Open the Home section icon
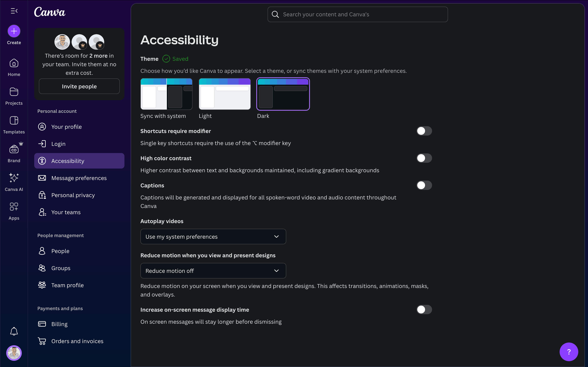The height and width of the screenshot is (367, 588). tap(14, 63)
